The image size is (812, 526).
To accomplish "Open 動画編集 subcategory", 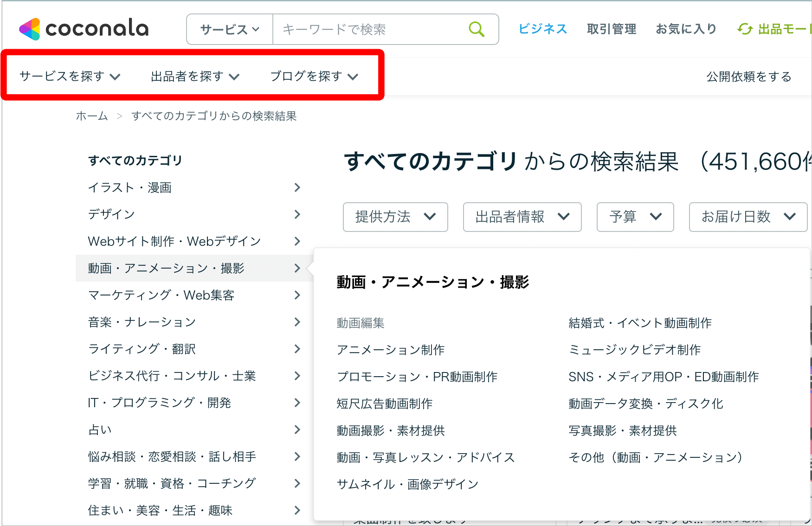I will [361, 323].
